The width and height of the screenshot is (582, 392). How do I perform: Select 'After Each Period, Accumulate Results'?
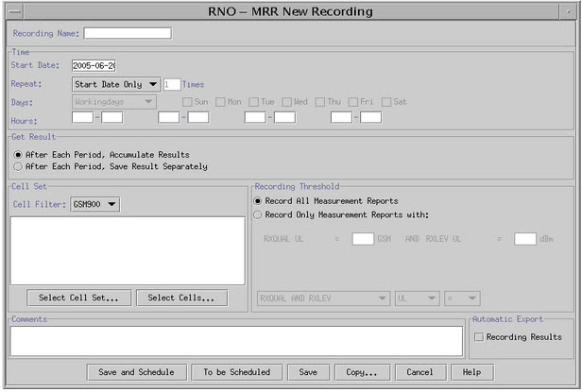point(19,154)
